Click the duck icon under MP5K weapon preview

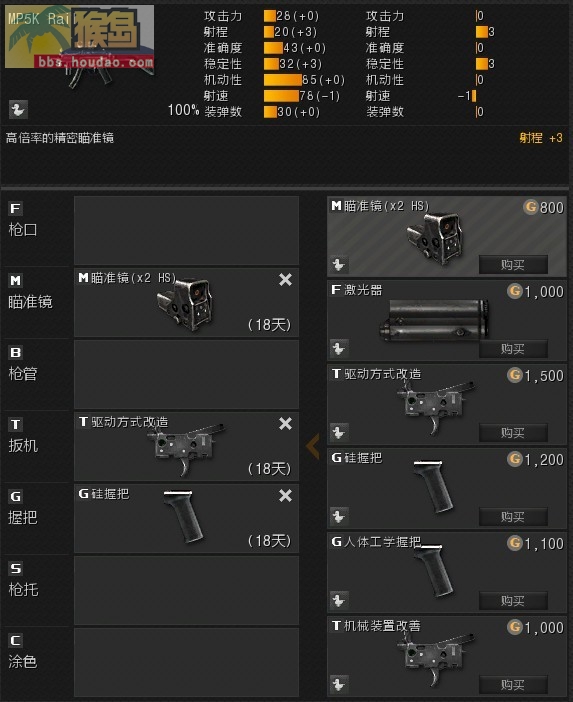point(18,110)
